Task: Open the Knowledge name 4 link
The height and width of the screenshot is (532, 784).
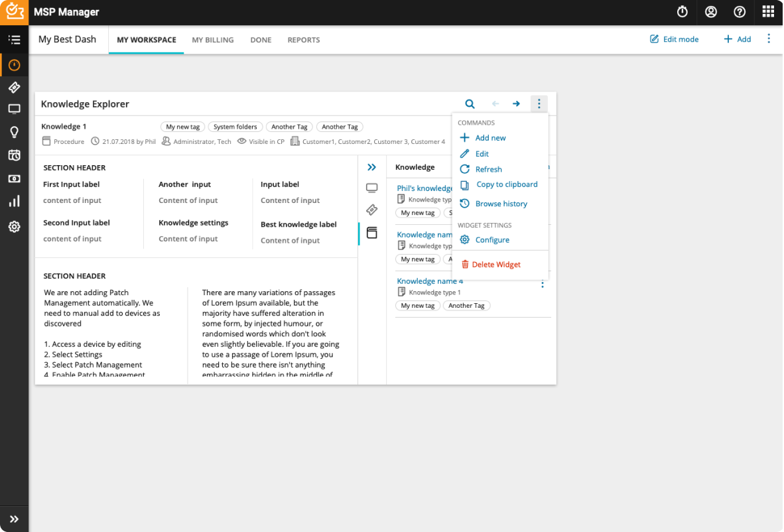Action: tap(430, 281)
